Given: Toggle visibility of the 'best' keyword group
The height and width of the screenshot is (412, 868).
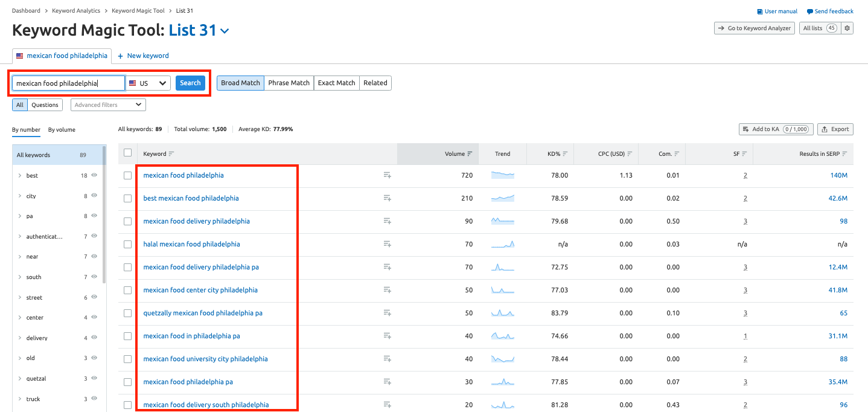Looking at the screenshot, I should point(95,175).
